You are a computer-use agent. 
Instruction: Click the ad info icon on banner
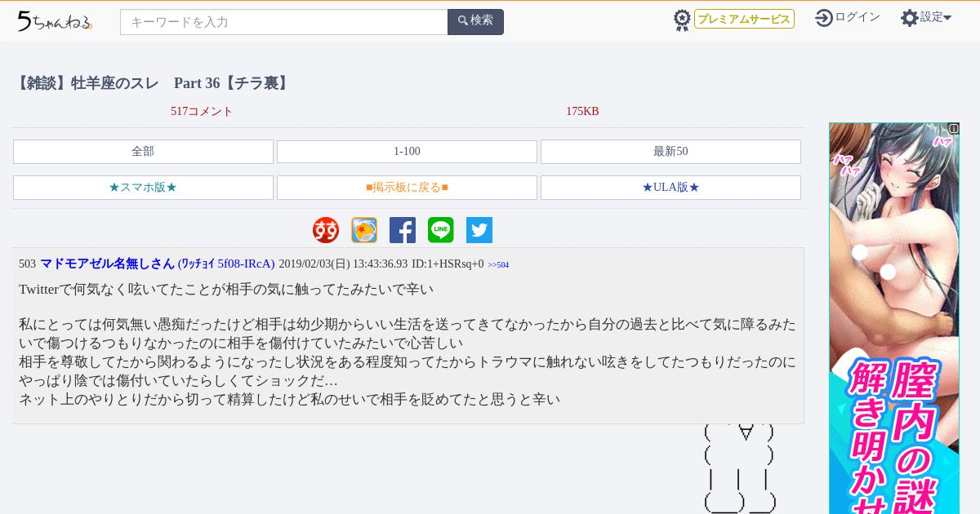click(x=954, y=129)
